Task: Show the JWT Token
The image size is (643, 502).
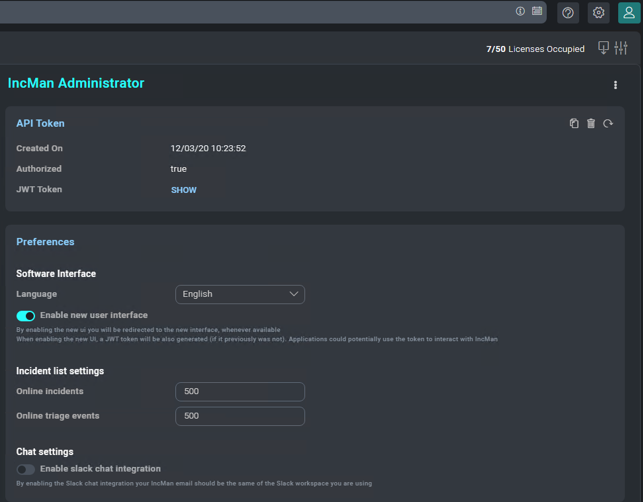Action: tap(184, 190)
